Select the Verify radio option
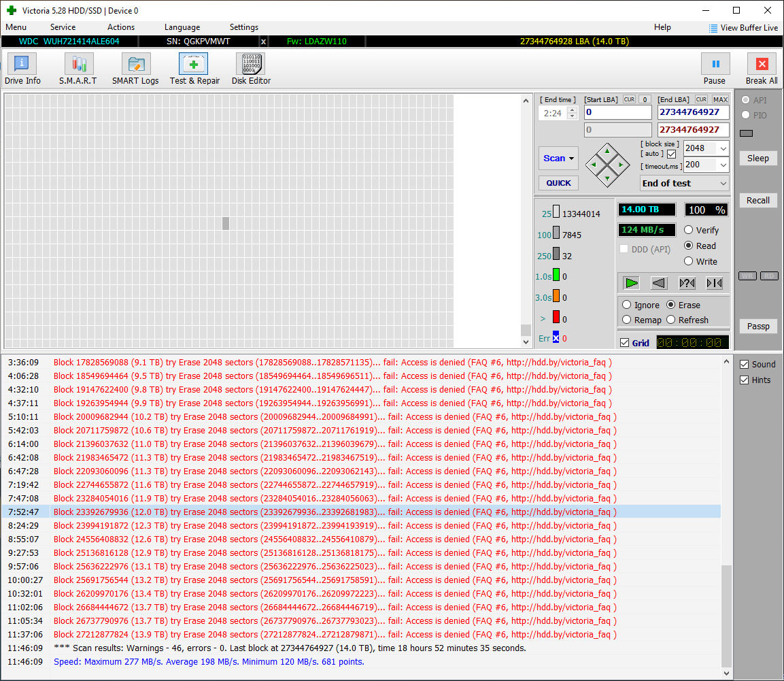This screenshot has height=681, width=784. point(701,230)
